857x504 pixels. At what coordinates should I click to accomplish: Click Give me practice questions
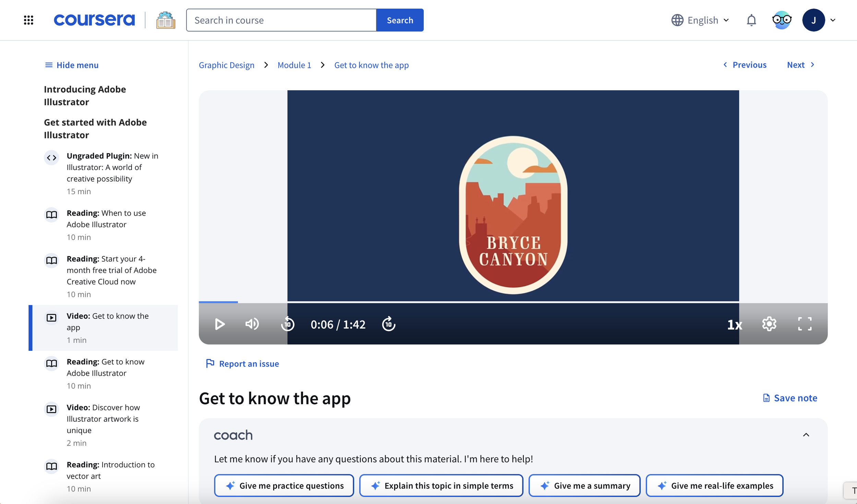coord(284,485)
